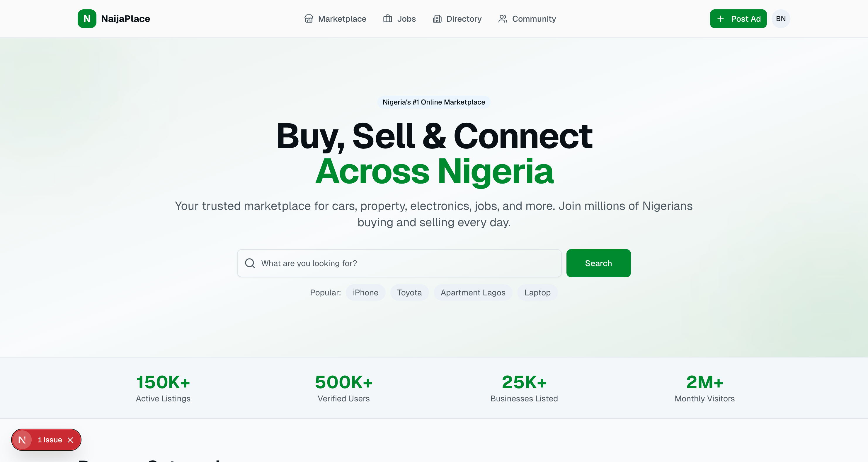Screen dimensions: 868x462
Task: Open the Marketplace nav item
Action: (x=342, y=19)
